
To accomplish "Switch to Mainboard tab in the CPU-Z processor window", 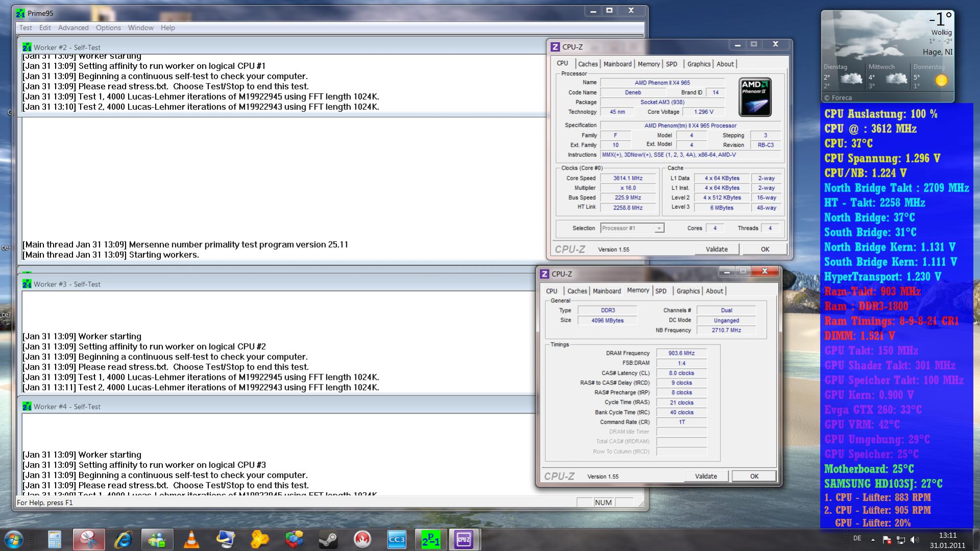I will (x=617, y=64).
